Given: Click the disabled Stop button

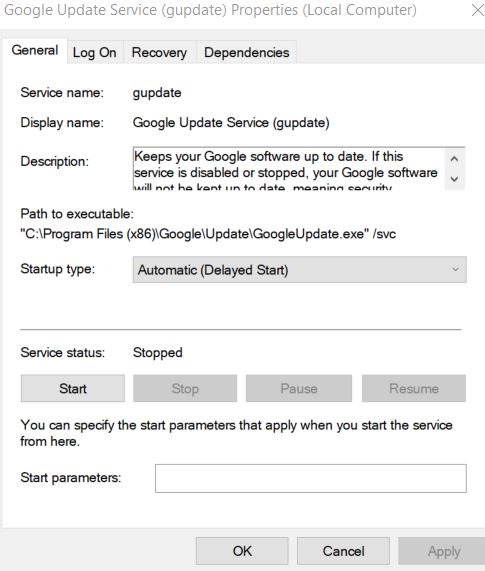Looking at the screenshot, I should [185, 389].
